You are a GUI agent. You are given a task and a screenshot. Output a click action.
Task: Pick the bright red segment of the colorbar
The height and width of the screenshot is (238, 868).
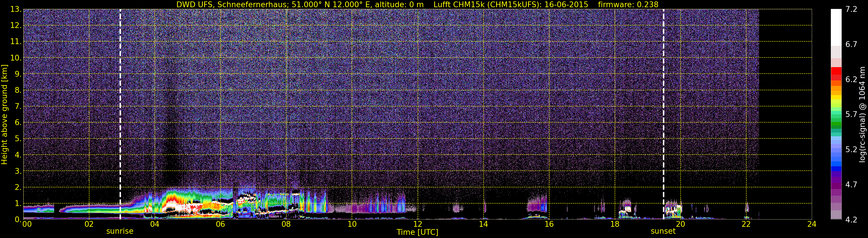point(836,71)
